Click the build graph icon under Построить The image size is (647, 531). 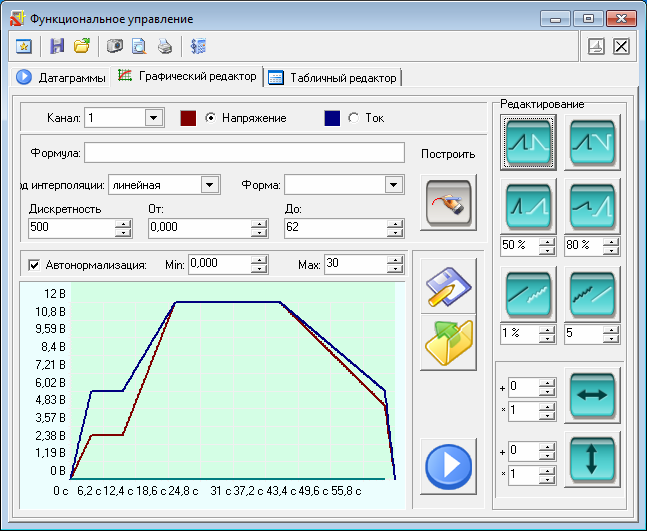point(448,203)
